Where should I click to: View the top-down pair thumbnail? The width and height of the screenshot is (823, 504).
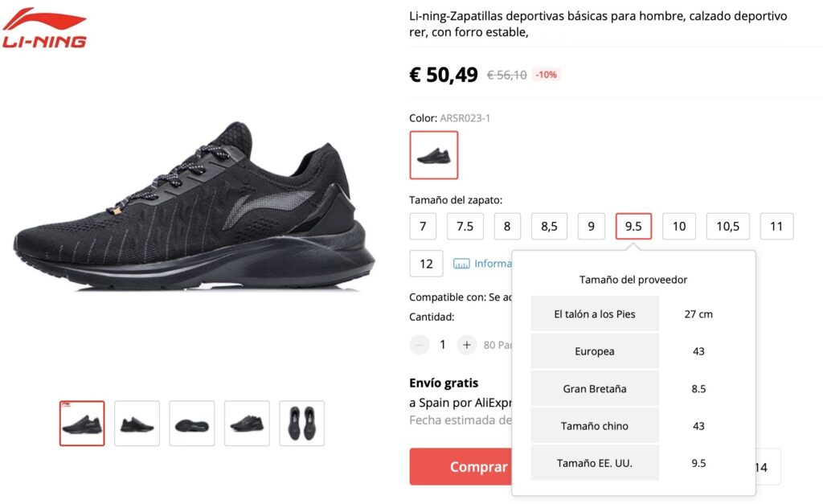coord(302,423)
